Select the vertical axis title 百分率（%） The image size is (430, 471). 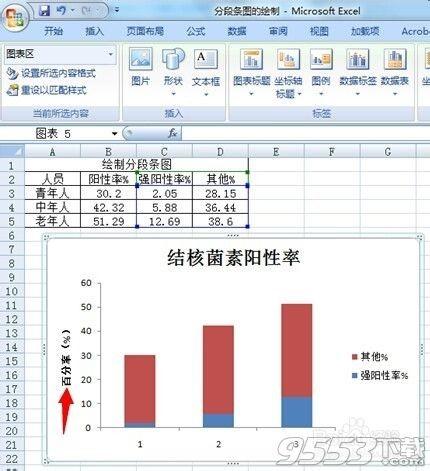click(67, 357)
